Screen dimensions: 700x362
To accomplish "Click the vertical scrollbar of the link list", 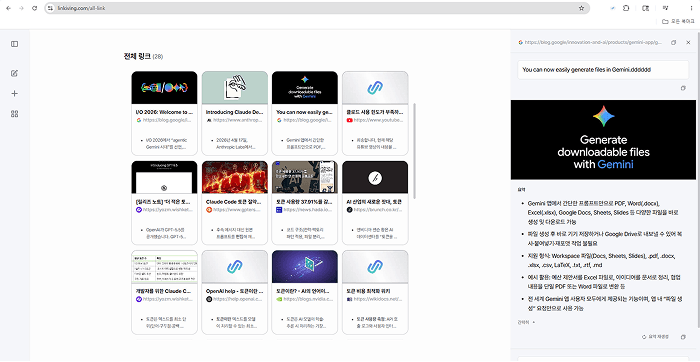I will pyautogui.click(x=415, y=151).
